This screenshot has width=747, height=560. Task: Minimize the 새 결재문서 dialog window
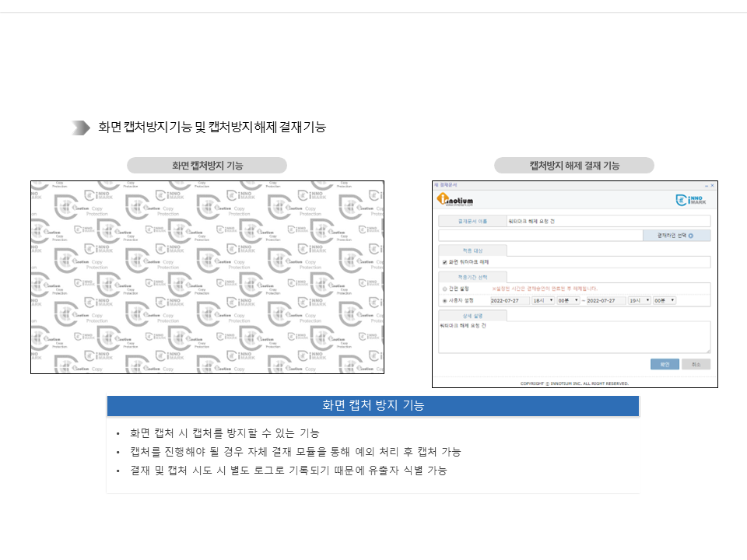tap(706, 185)
